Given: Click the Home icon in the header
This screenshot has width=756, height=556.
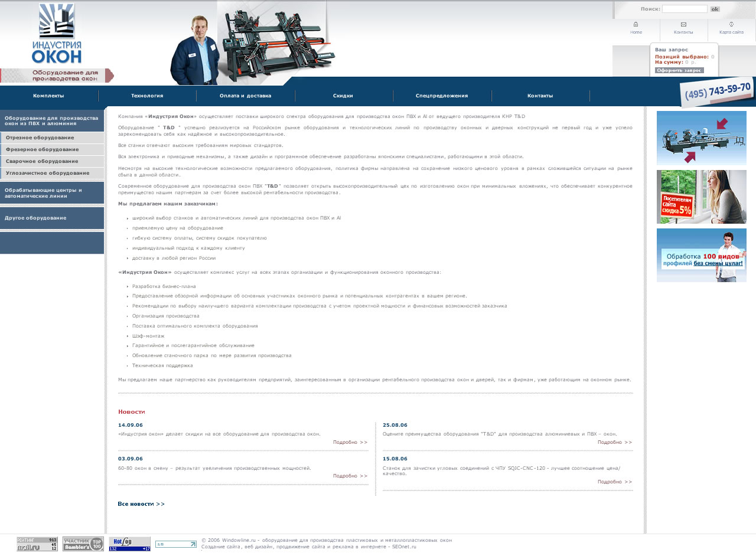Looking at the screenshot, I should (636, 24).
